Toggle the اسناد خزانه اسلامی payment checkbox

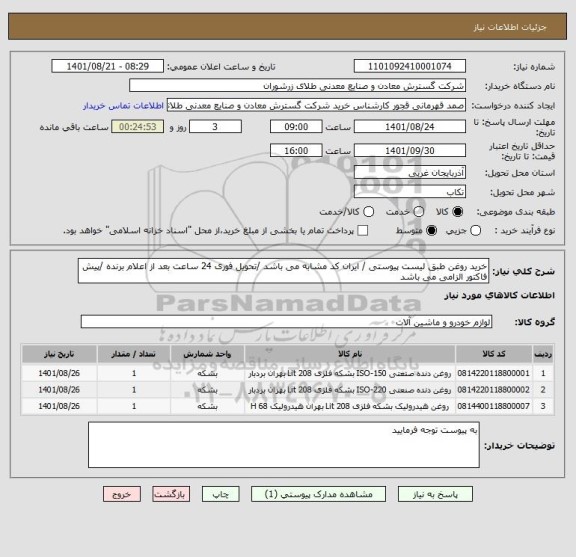tap(363, 231)
